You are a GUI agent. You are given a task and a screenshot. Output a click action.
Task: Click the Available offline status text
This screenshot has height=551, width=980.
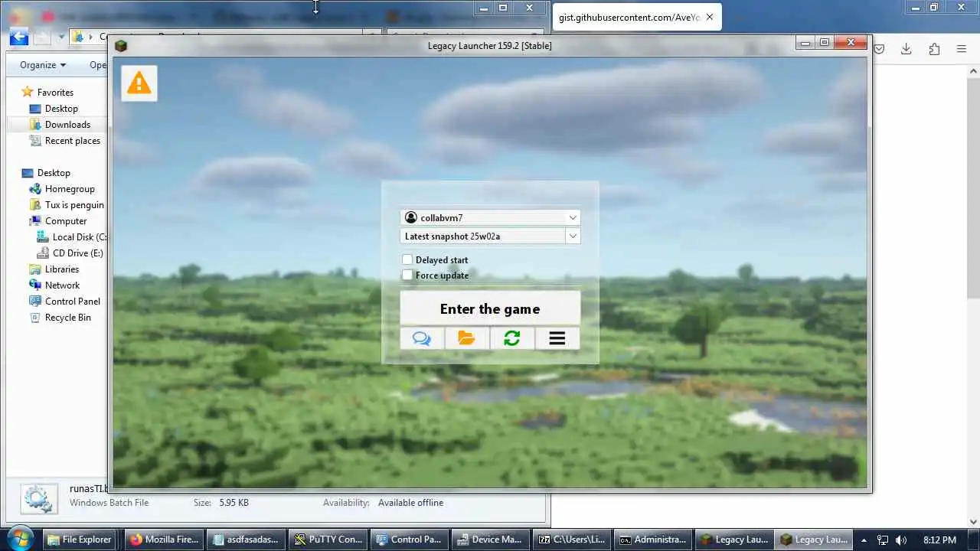[x=410, y=503]
